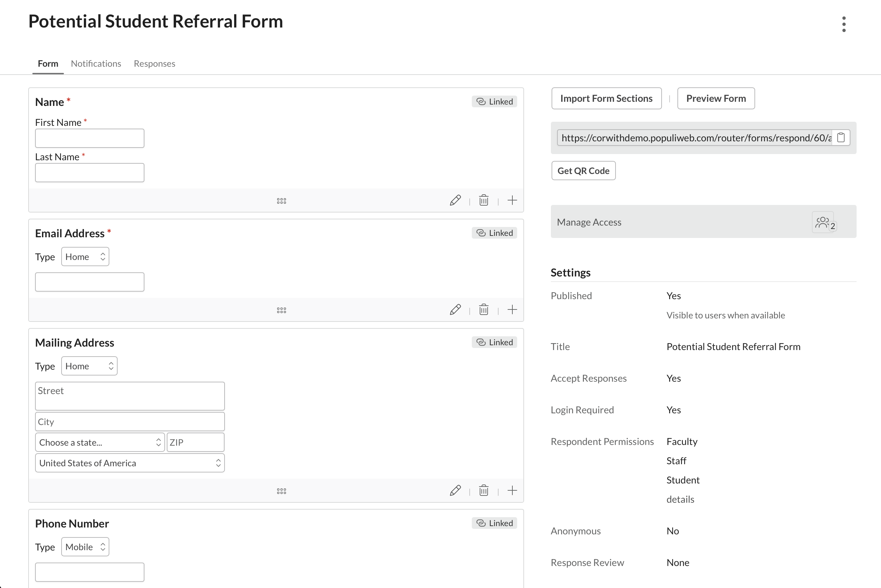The image size is (881, 588).
Task: Edit the Mailing Address section with the pencil icon
Action: [455, 490]
